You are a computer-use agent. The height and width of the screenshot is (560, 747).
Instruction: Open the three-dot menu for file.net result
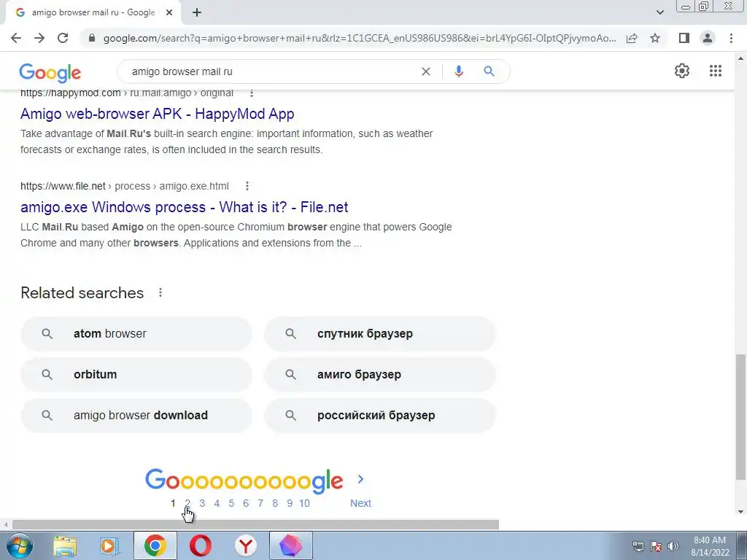tap(247, 186)
